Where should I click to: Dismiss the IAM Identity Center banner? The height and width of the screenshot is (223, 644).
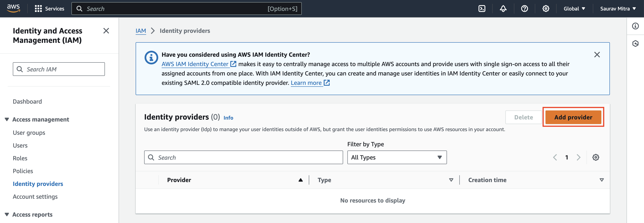pyautogui.click(x=597, y=55)
